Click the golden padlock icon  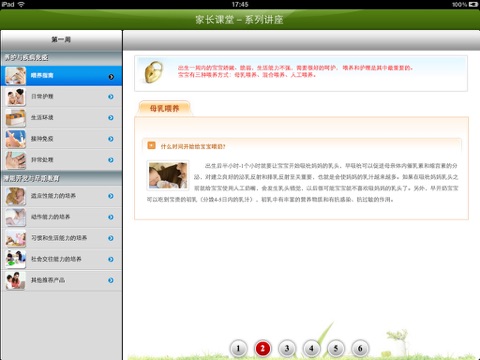[x=154, y=72]
